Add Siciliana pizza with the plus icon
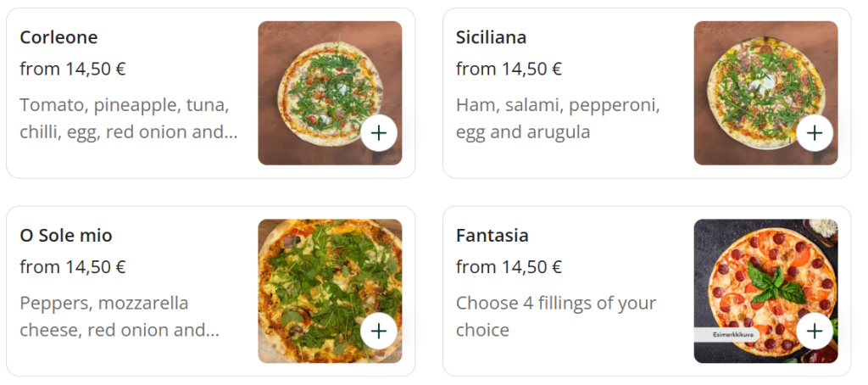Image resolution: width=868 pixels, height=385 pixels. (x=815, y=133)
